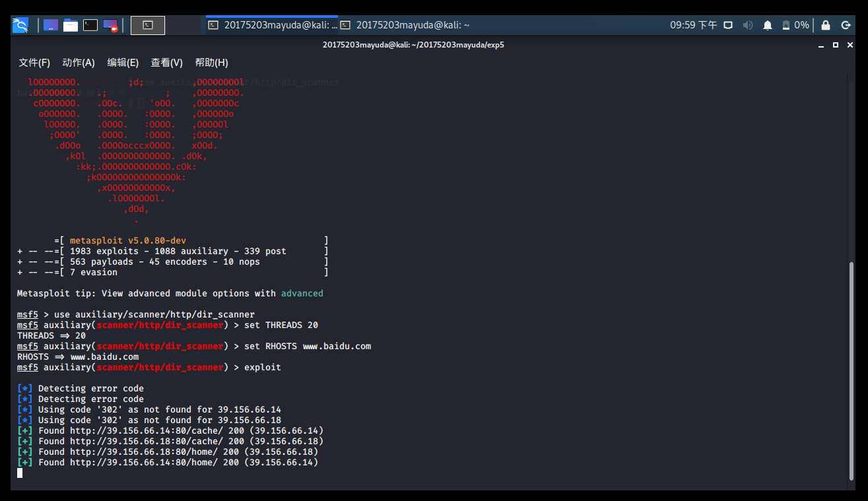Click the Found http://39.156.66.18:80/home/ line
Screen dimensions: 868x501
(x=168, y=452)
